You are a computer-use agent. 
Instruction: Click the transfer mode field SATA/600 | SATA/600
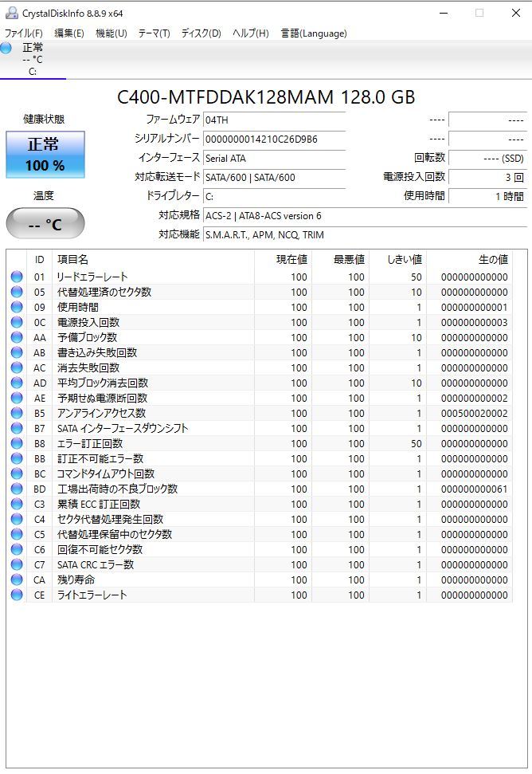[274, 177]
